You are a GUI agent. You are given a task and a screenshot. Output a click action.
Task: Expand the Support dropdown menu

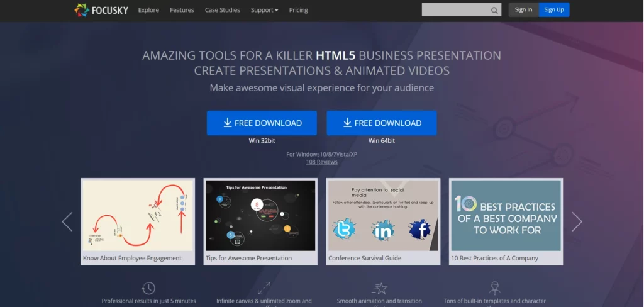point(264,10)
